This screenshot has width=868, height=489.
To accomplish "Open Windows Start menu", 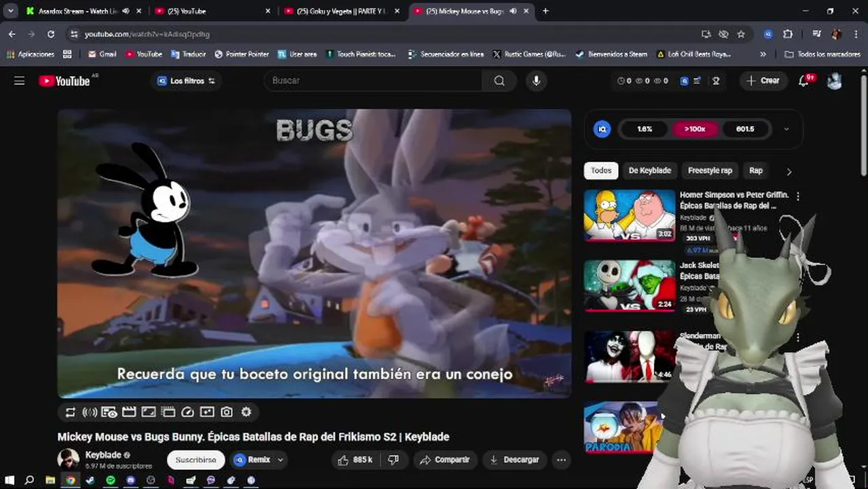I will [x=10, y=480].
